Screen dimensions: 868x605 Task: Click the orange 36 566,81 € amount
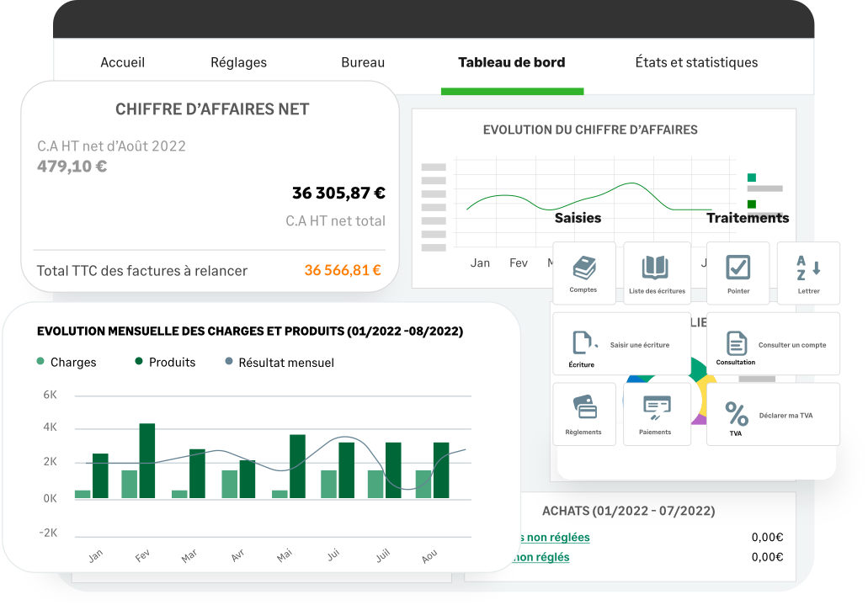coord(343,271)
